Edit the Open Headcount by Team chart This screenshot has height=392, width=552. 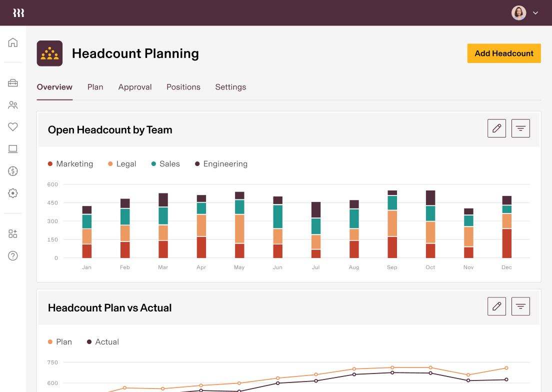point(496,128)
